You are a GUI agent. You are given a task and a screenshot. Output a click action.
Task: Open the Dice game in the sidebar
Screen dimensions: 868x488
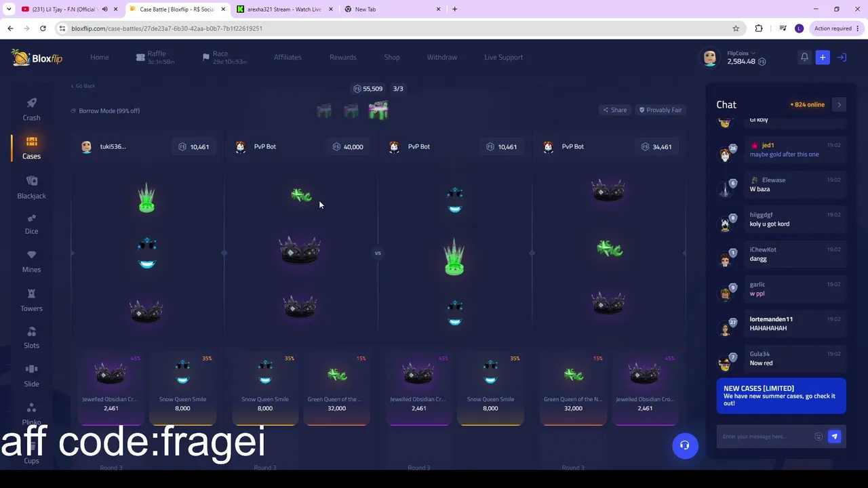coord(31,224)
